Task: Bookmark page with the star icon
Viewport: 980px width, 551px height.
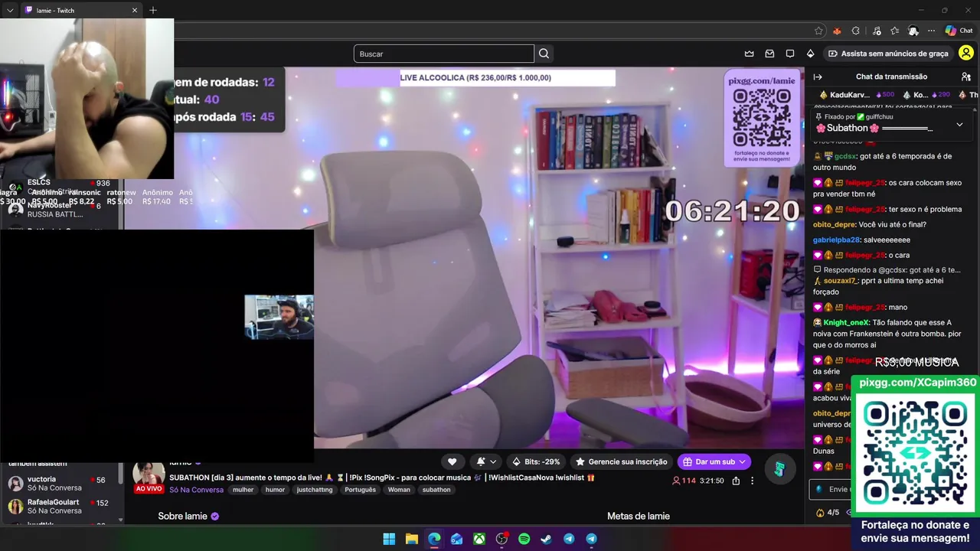Action: coord(818,31)
